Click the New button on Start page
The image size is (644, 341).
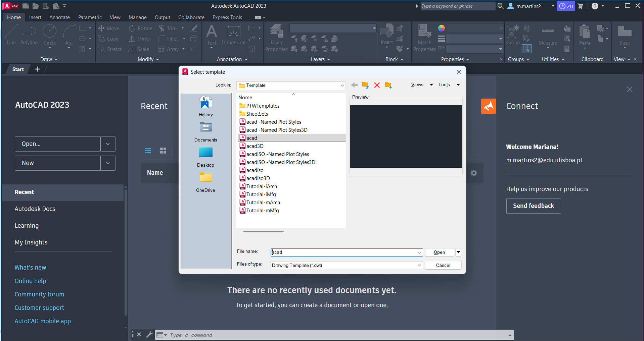58,163
